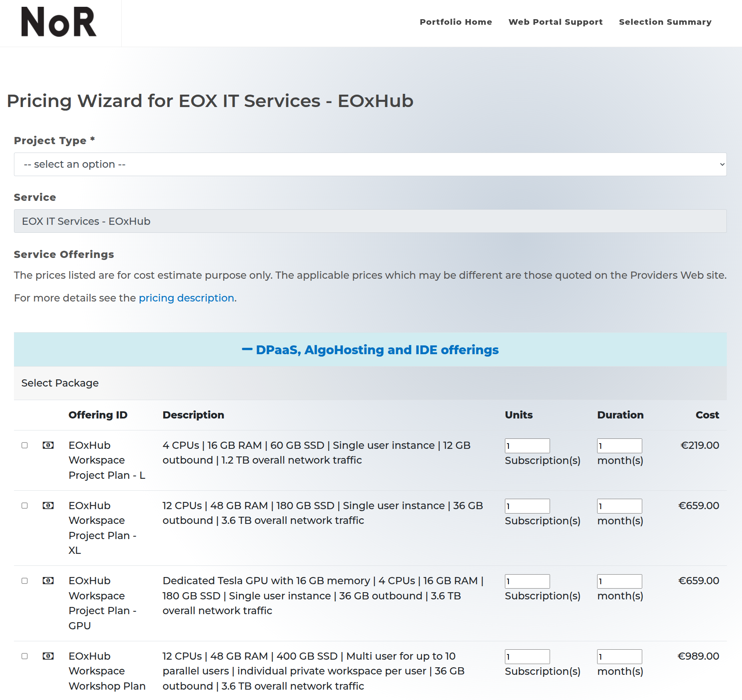The image size is (742, 700).
Task: Click money icon beside Project Plan - XL
Action: click(48, 506)
